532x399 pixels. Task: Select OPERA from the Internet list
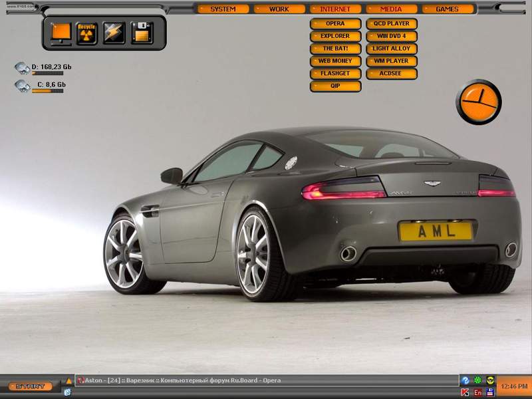335,24
